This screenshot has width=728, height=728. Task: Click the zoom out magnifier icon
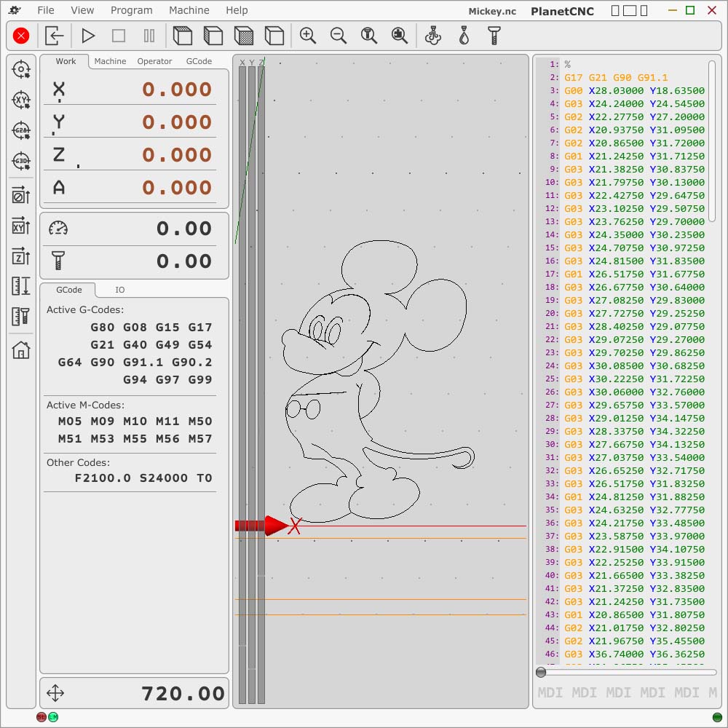tap(339, 36)
